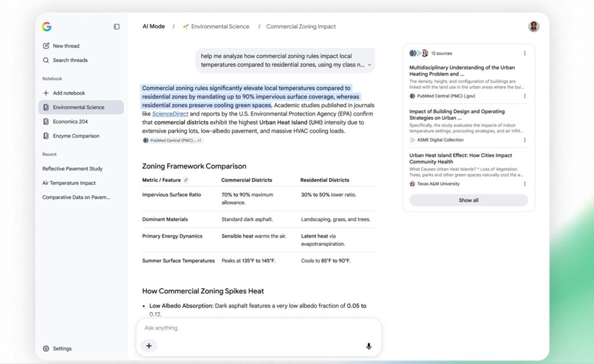Image resolution: width=594 pixels, height=364 pixels.
Task: Click the Environmental Science leaf icon
Action: tap(186, 27)
